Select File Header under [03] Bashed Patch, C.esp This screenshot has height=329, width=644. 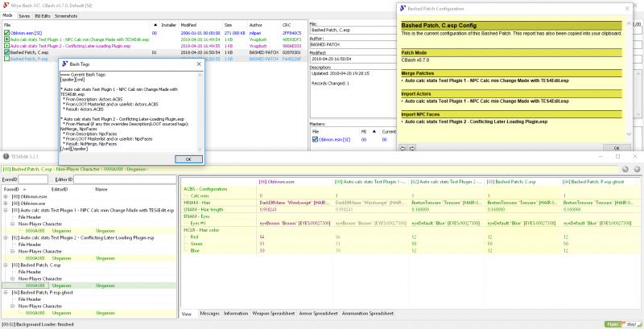point(30,272)
